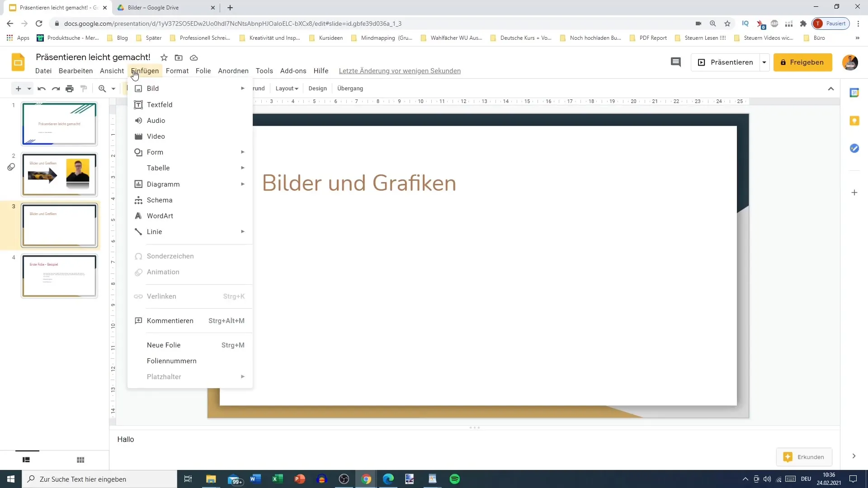Print the presentation

[70, 89]
